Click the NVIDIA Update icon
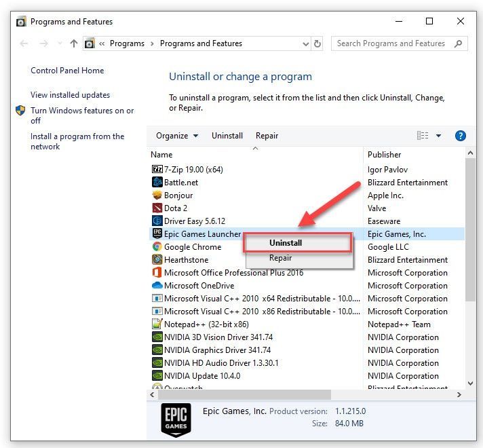This screenshot has width=483, height=448. 157,375
